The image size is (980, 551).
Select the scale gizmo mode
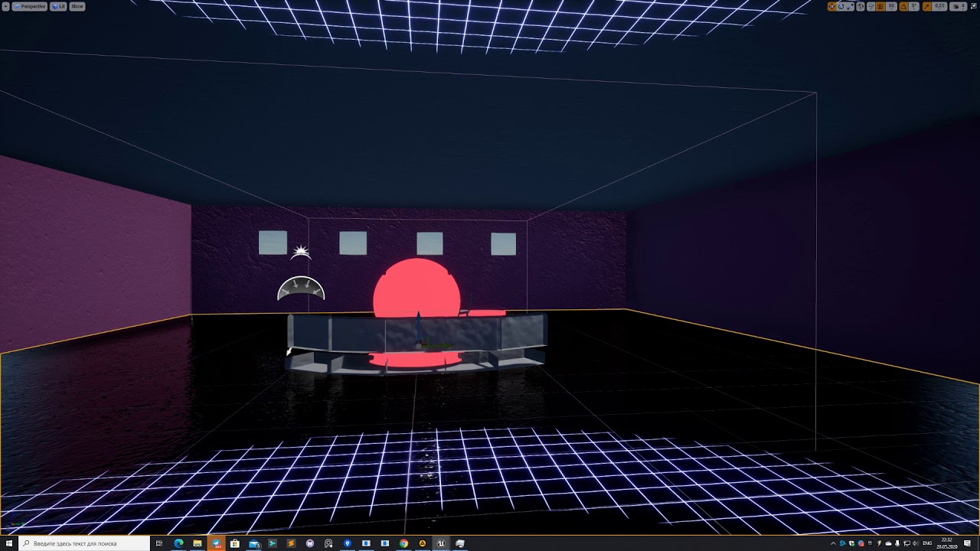point(850,6)
